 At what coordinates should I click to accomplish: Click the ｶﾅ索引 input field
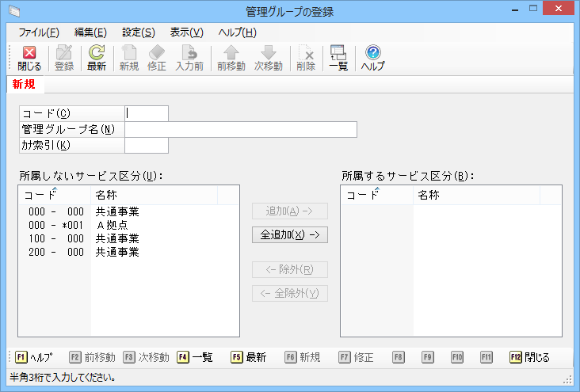coord(147,145)
